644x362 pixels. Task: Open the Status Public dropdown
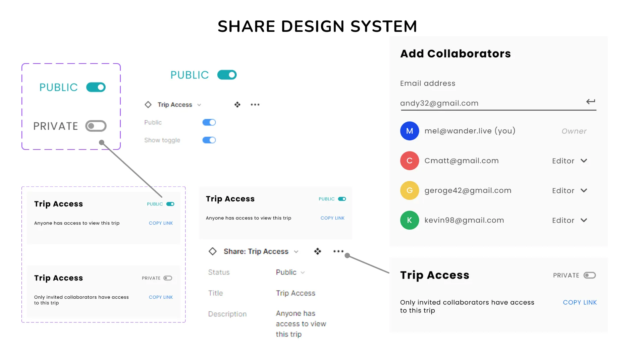[x=290, y=272]
